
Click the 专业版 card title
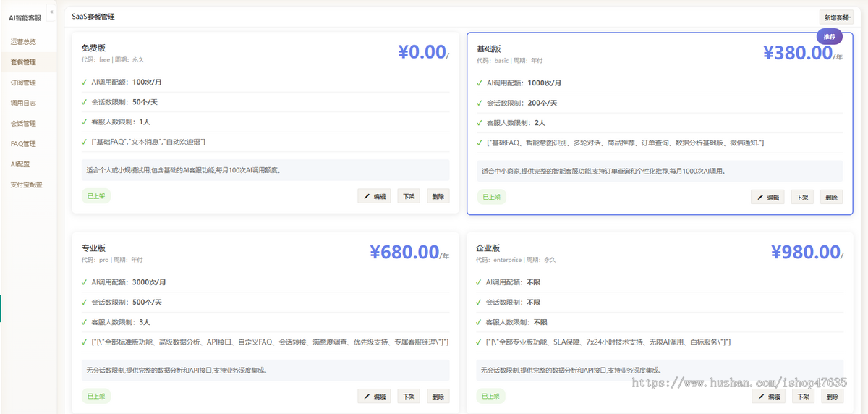(x=93, y=248)
